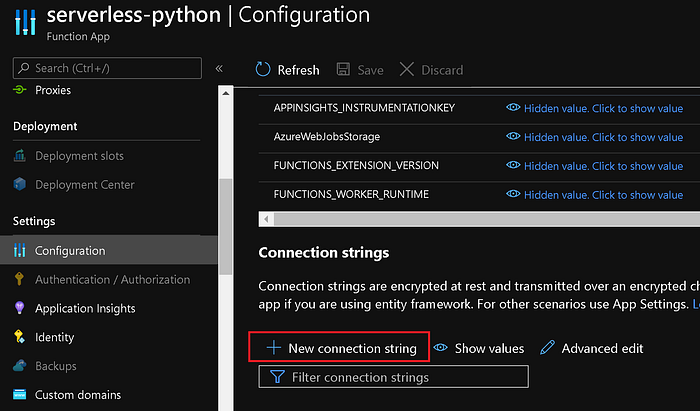Focus the Filter connection strings field
Screen dimensions: 700x411
click(x=393, y=377)
